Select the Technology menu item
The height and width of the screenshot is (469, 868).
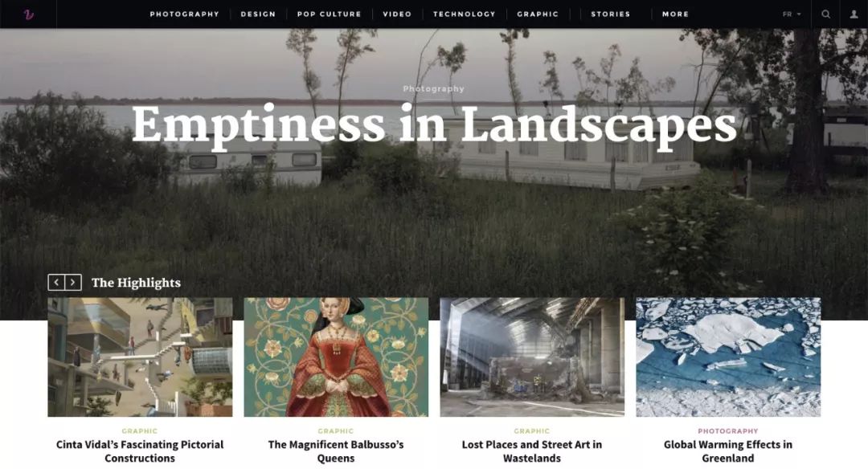(464, 14)
